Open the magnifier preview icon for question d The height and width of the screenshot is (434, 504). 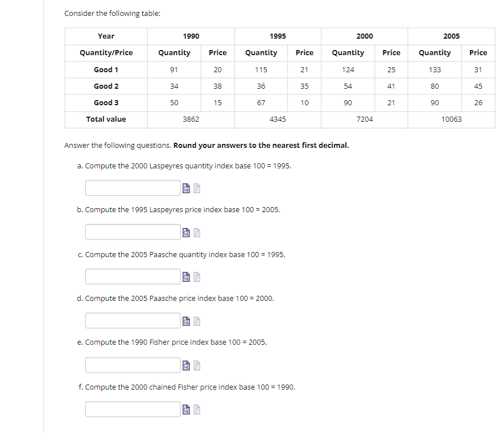[186, 321]
